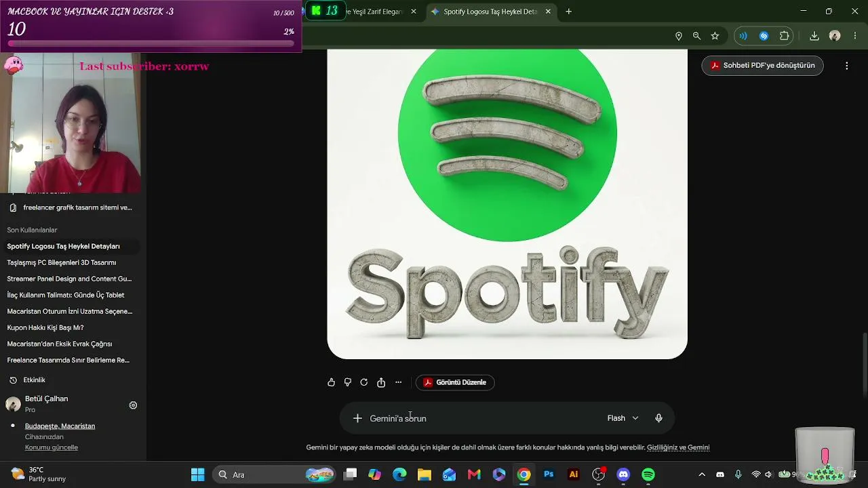The width and height of the screenshot is (868, 488).
Task: Open Discord from the taskbar
Action: pyautogui.click(x=623, y=474)
